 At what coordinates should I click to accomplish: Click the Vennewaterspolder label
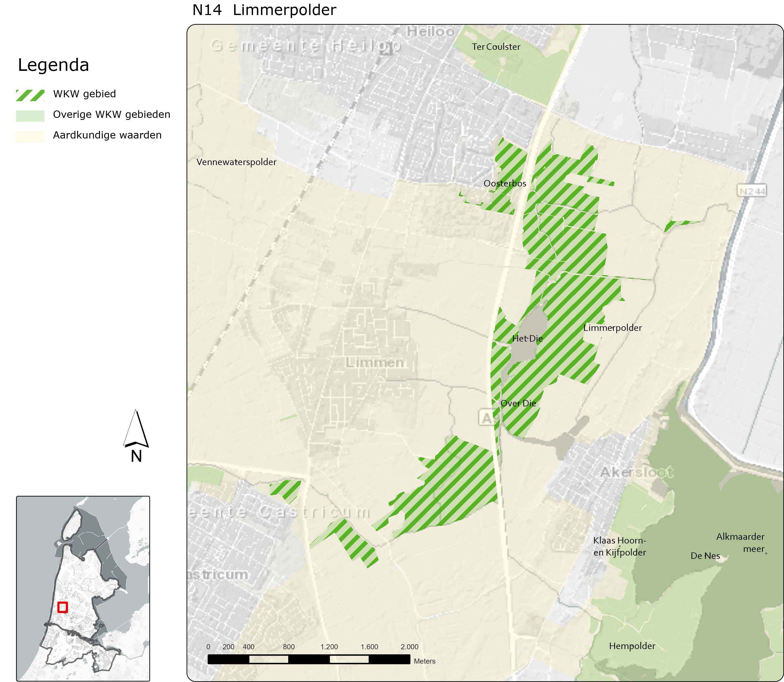pos(236,162)
